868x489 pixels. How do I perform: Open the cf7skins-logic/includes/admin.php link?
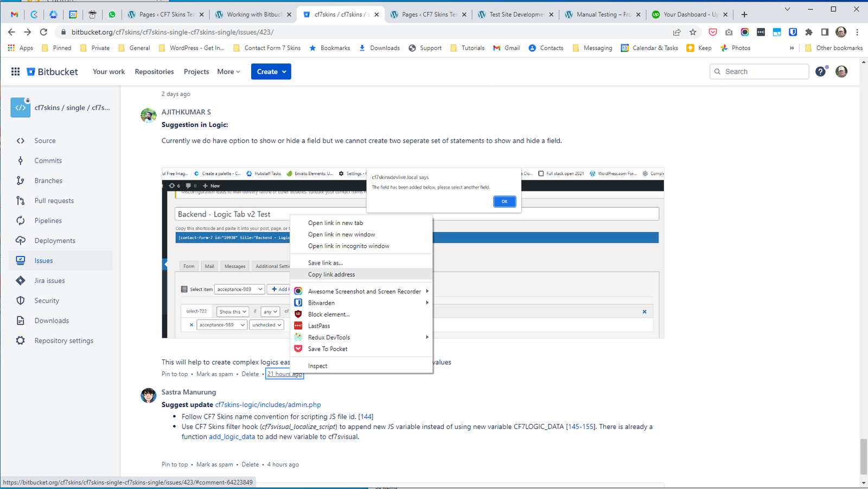[x=267, y=404]
